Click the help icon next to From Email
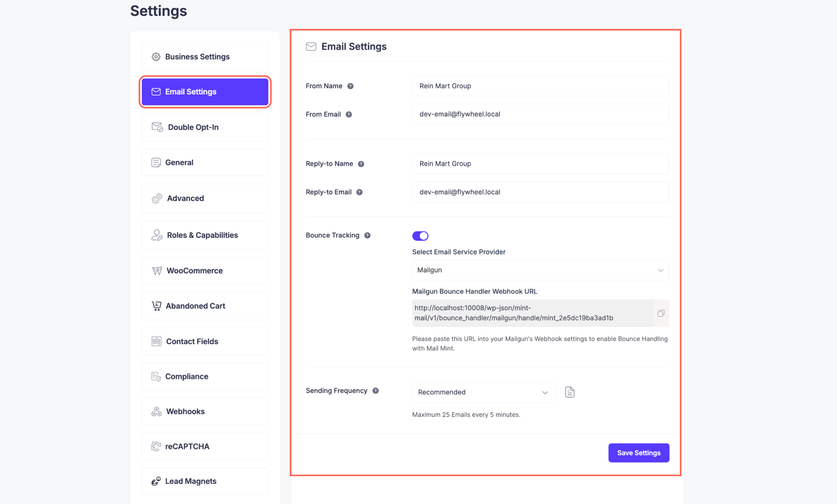 tap(349, 115)
